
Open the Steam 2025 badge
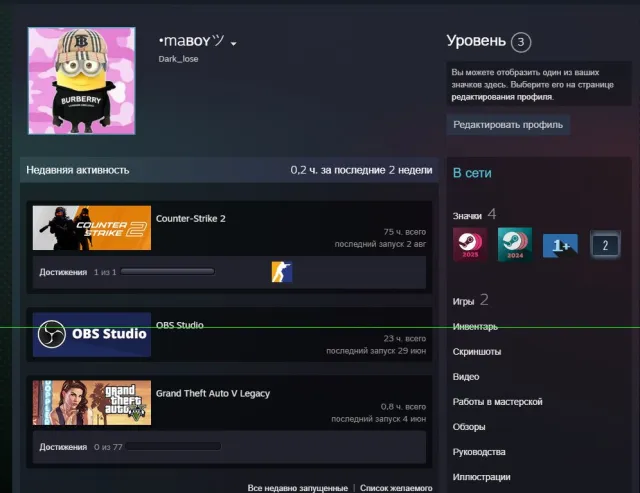pyautogui.click(x=470, y=244)
